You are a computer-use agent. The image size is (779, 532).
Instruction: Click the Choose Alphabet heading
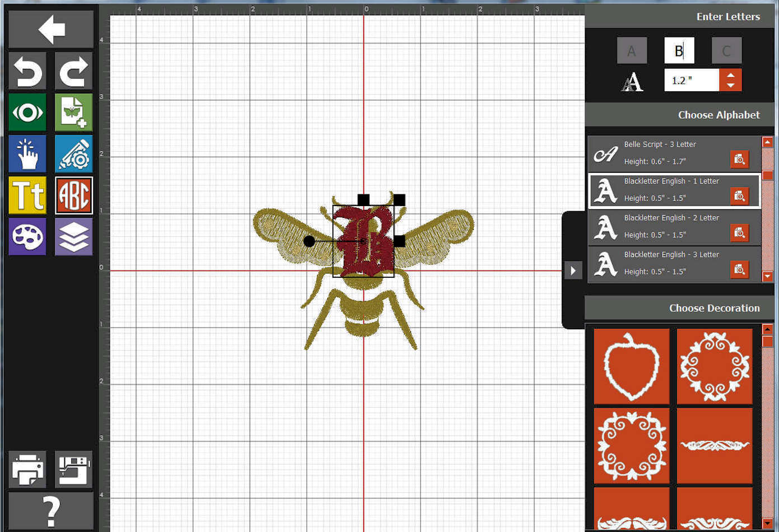click(719, 115)
